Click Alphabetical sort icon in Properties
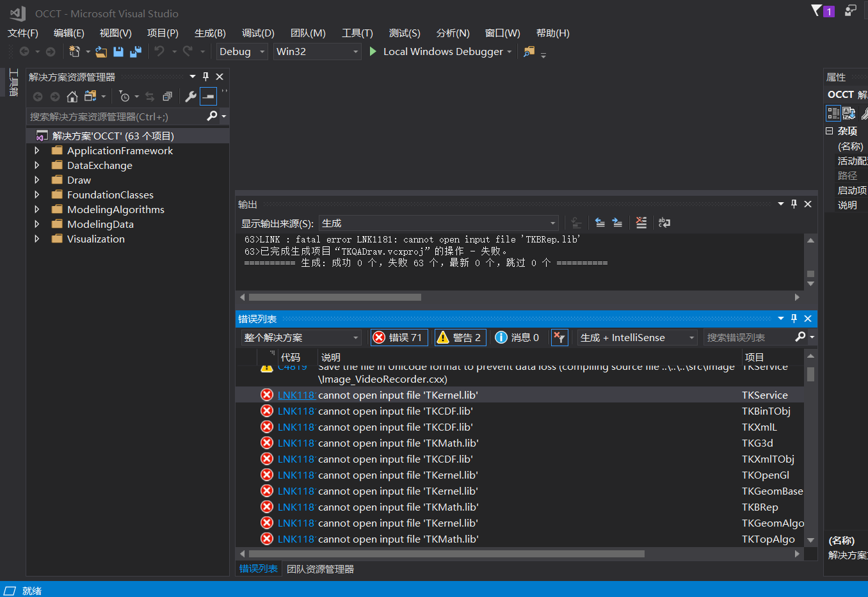Screen dimensions: 868x597 (x=849, y=113)
